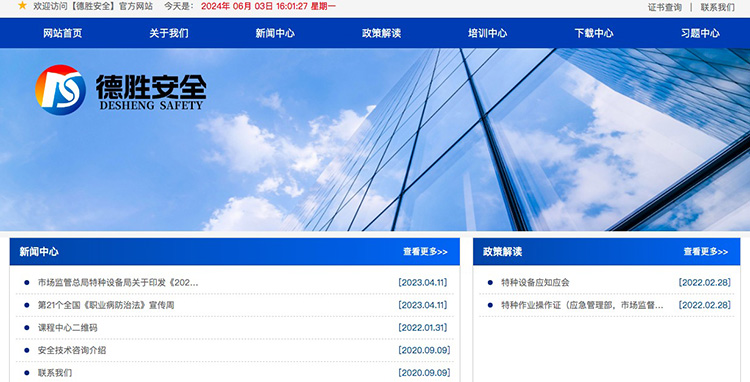Click the Desheng Safety DS logo
750x382 pixels.
[60, 90]
